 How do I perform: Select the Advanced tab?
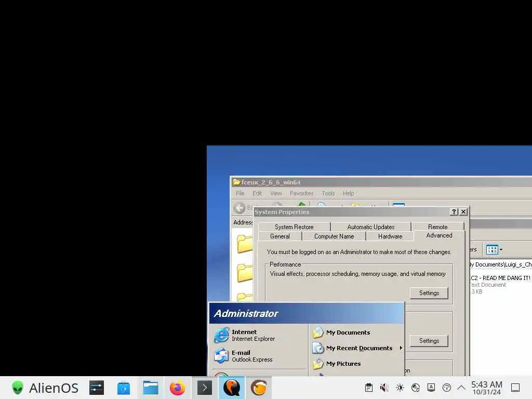(439, 235)
